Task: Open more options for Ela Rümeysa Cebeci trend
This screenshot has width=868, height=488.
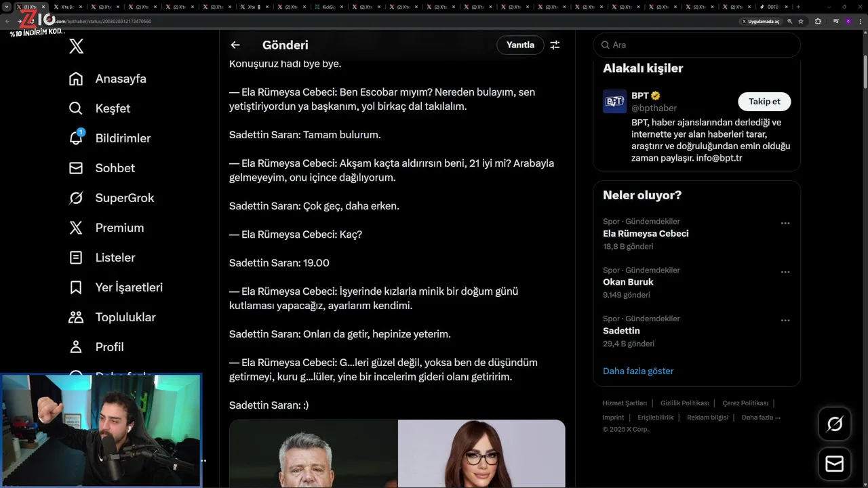Action: click(785, 223)
